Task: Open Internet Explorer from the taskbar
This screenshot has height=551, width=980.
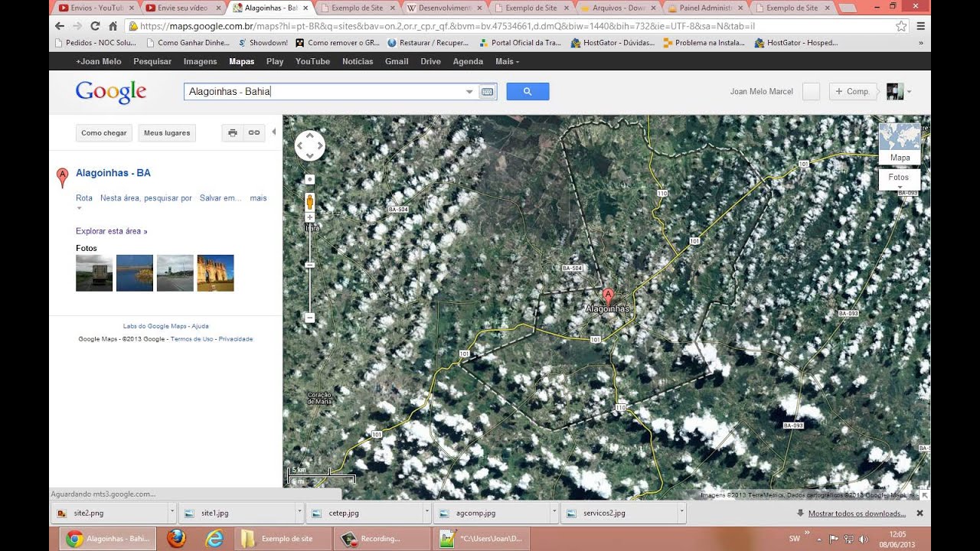Action: (214, 539)
